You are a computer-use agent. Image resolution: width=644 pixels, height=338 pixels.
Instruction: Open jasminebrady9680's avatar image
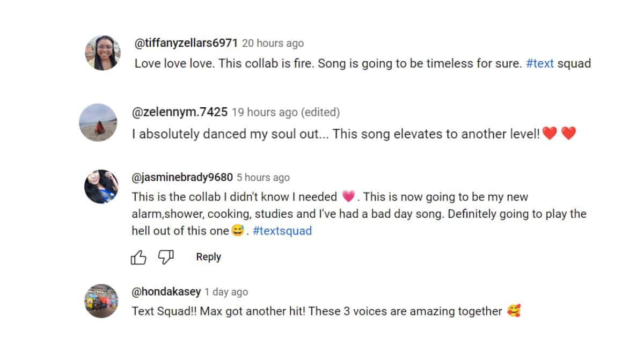[x=101, y=187]
